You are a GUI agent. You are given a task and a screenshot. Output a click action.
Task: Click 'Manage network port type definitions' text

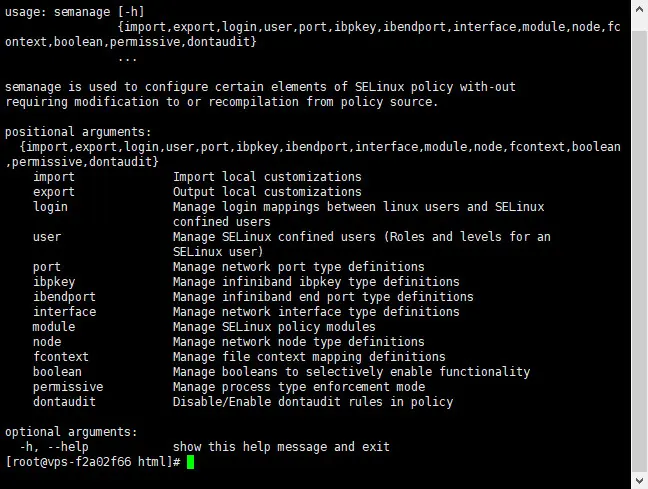coord(298,267)
